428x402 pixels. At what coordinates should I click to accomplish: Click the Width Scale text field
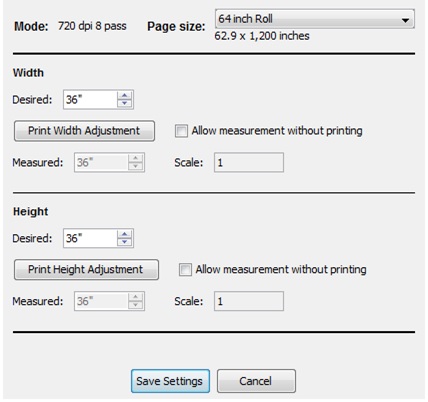tap(249, 163)
